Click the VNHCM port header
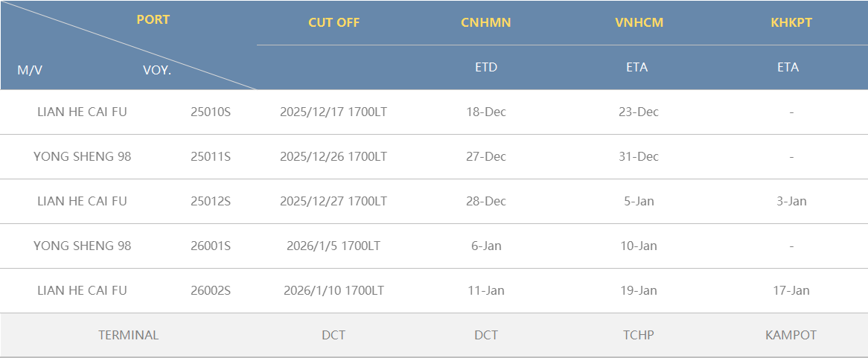Image resolution: width=868 pixels, height=358 pixels. [639, 22]
